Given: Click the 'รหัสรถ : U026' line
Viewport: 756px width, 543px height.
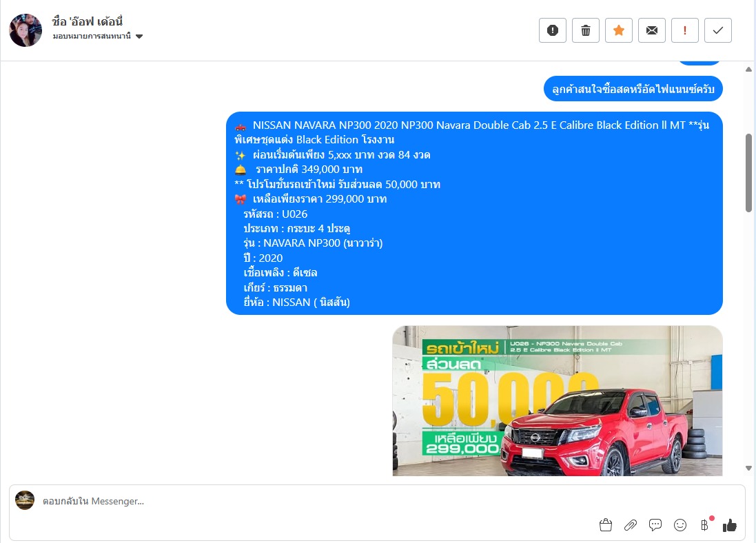Looking at the screenshot, I should (x=275, y=214).
